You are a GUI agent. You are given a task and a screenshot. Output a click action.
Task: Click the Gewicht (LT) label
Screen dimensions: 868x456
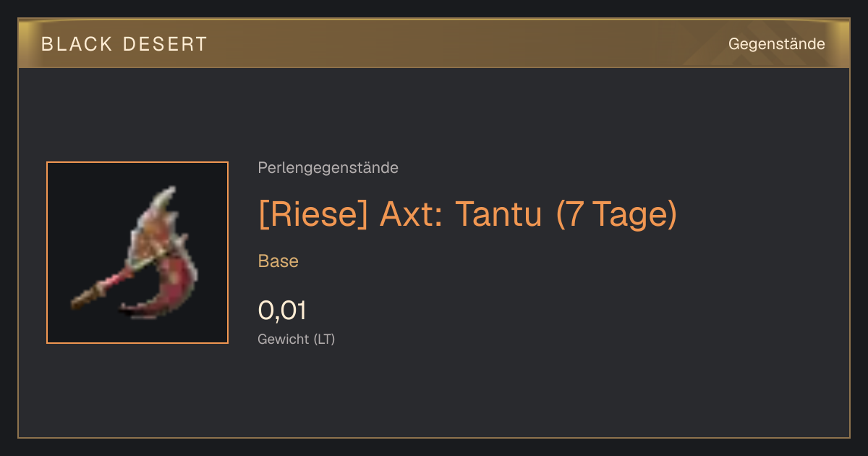click(297, 339)
